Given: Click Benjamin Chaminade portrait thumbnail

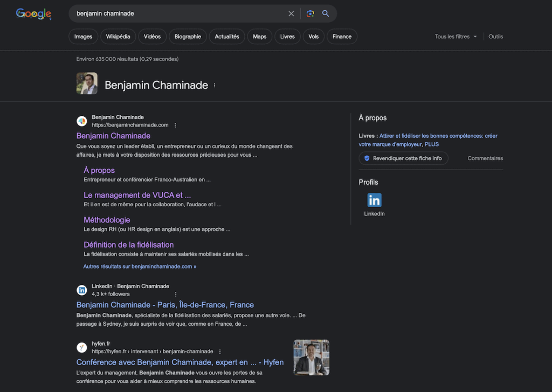Looking at the screenshot, I should [87, 83].
